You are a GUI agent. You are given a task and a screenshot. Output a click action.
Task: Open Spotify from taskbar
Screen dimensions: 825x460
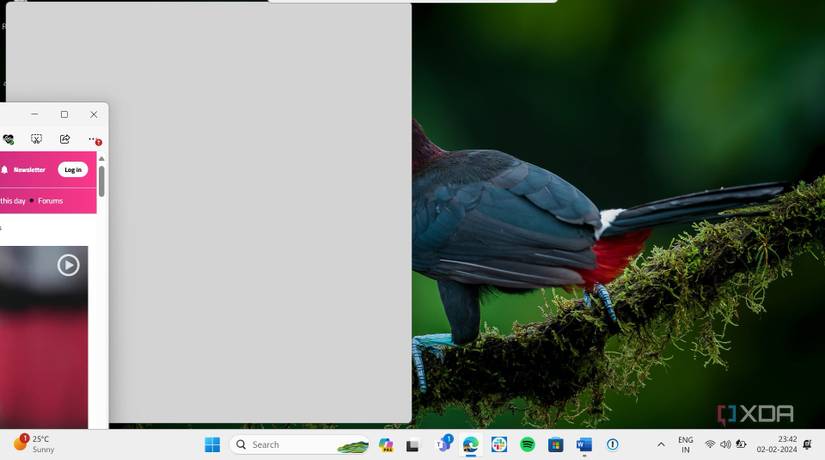[x=527, y=445]
